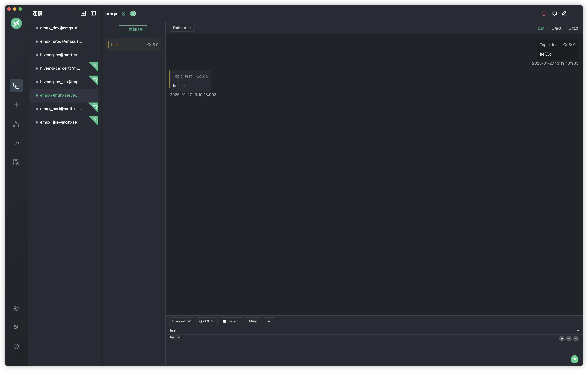Screen dimensions: 588x371
Task: Select connection hivemq-ce_cert@m...
Action: (x=64, y=68)
